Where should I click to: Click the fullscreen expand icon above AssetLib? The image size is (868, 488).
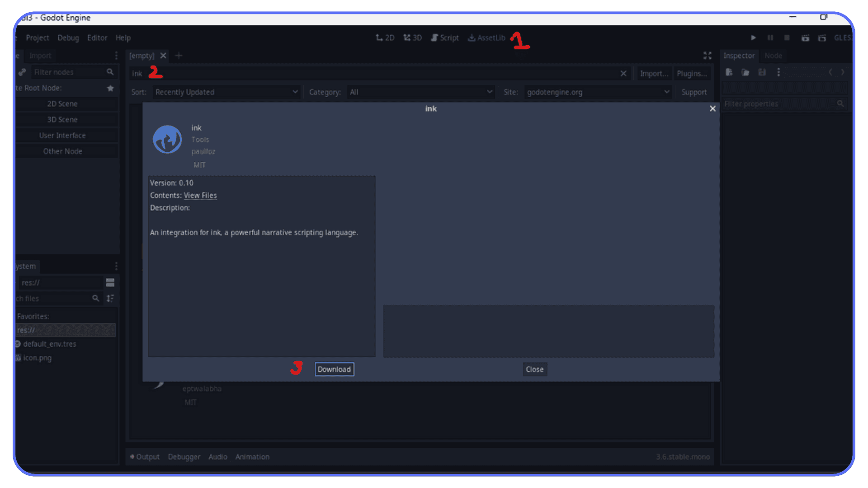708,56
